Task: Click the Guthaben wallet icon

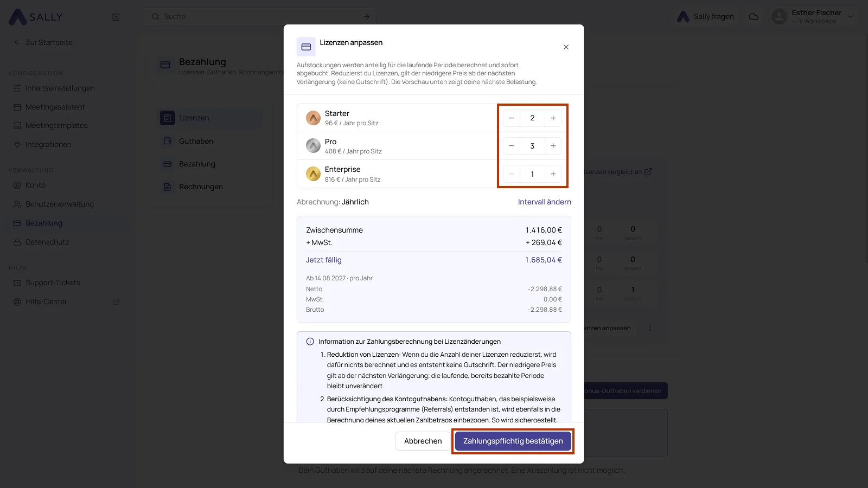Action: click(x=167, y=141)
